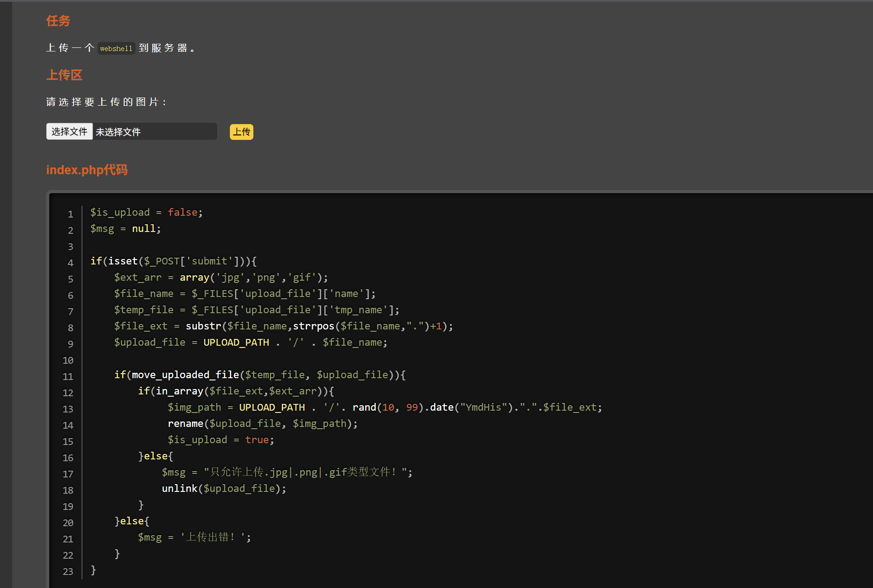
Task: Click the strrpos function call in code
Action: [313, 326]
